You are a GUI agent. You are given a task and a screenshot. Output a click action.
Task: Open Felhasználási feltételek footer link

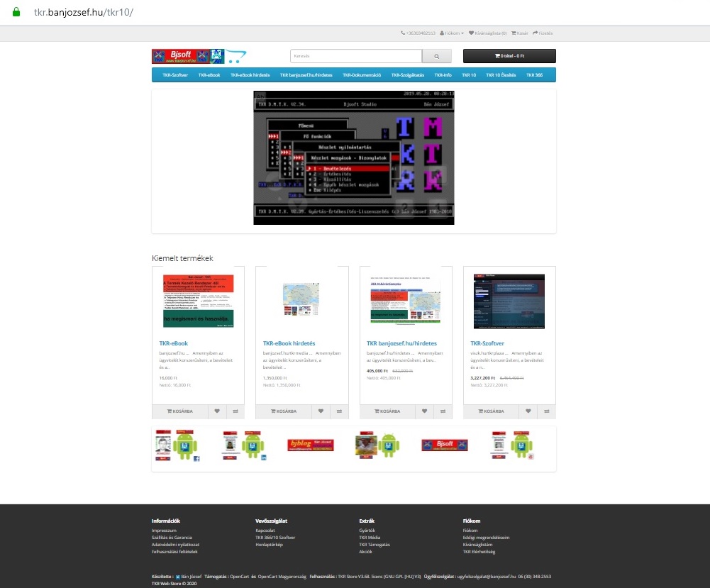[174, 552]
